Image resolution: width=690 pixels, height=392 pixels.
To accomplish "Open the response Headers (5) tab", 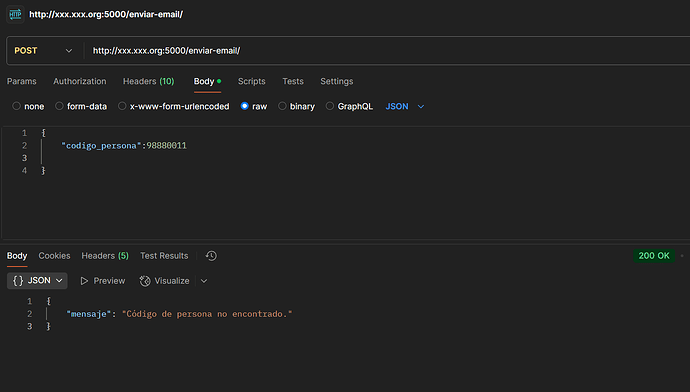I will pos(105,256).
